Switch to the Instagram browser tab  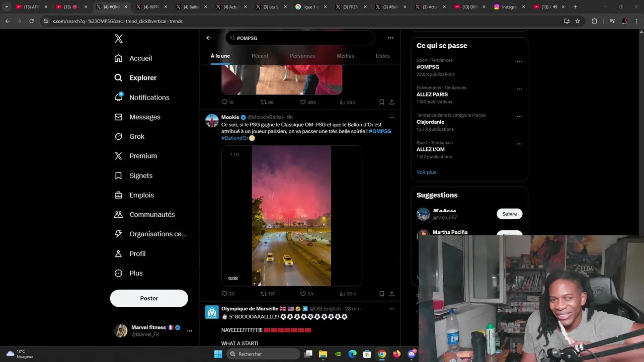click(509, 7)
